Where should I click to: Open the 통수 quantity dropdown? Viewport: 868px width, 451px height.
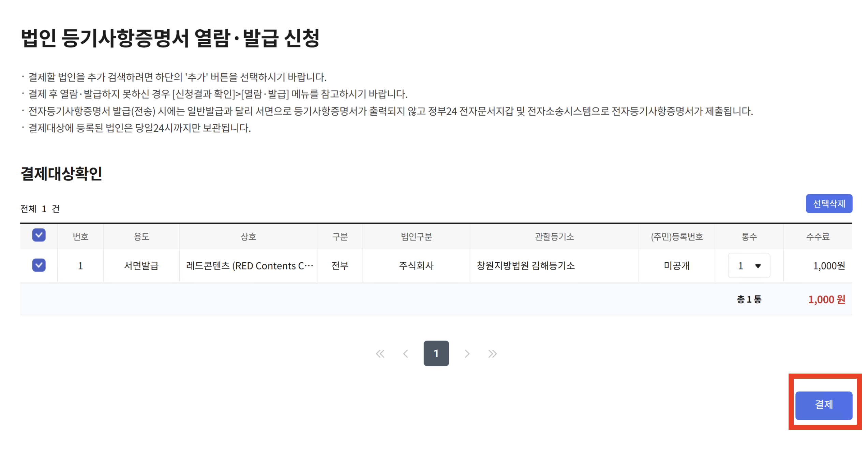749,266
